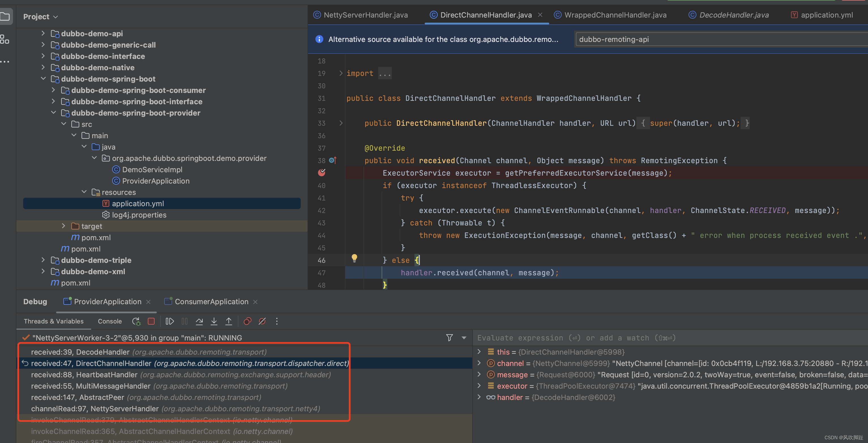Stop the debug session with red square

151,321
